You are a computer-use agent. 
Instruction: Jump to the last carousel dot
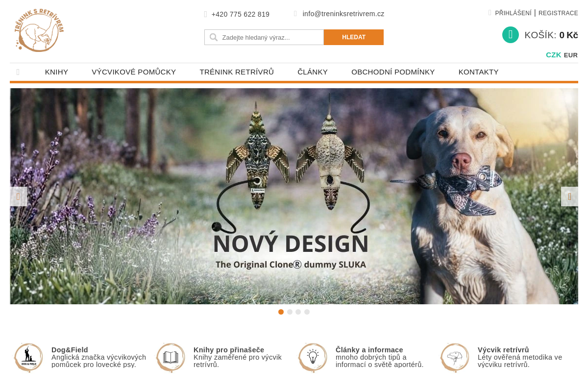pos(307,312)
